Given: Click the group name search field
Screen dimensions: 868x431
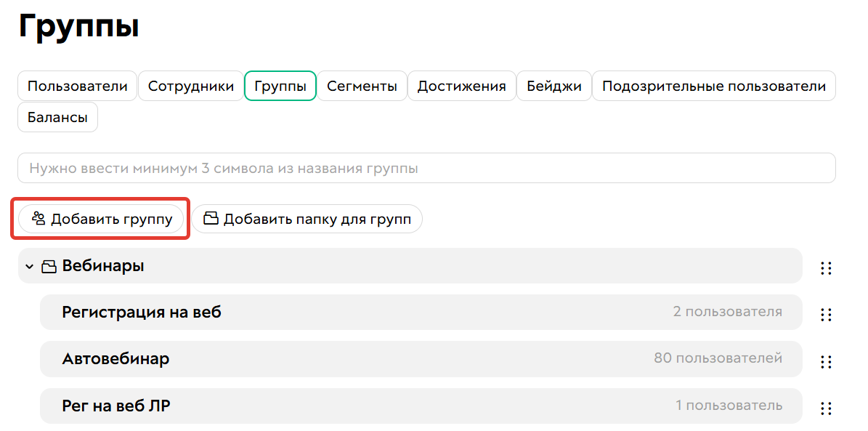Looking at the screenshot, I should [426, 167].
